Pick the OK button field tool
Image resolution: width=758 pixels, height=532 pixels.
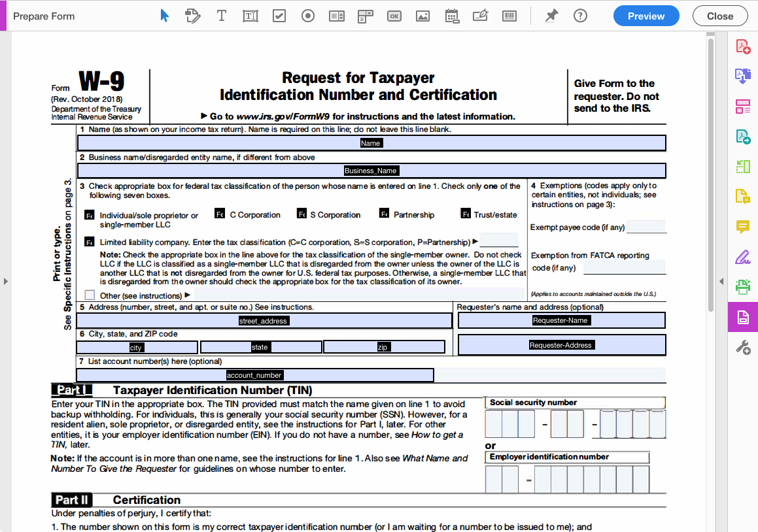[394, 16]
